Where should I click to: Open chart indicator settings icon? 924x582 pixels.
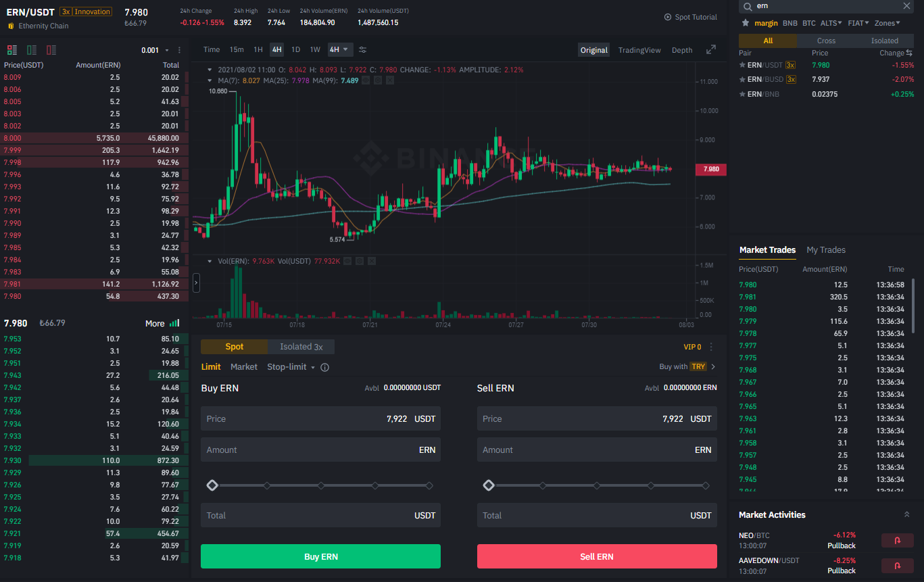pyautogui.click(x=362, y=49)
